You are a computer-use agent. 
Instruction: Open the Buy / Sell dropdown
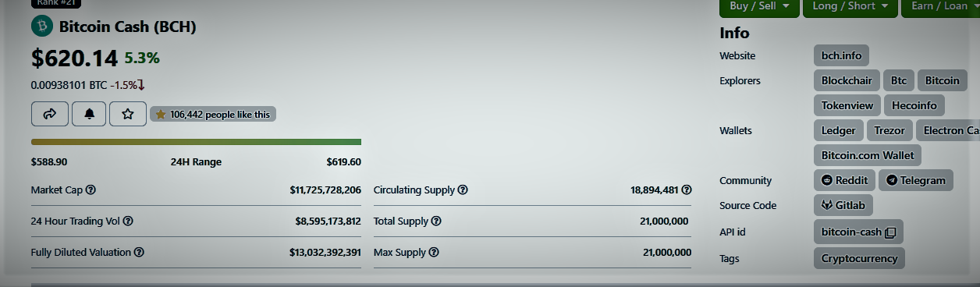(759, 6)
